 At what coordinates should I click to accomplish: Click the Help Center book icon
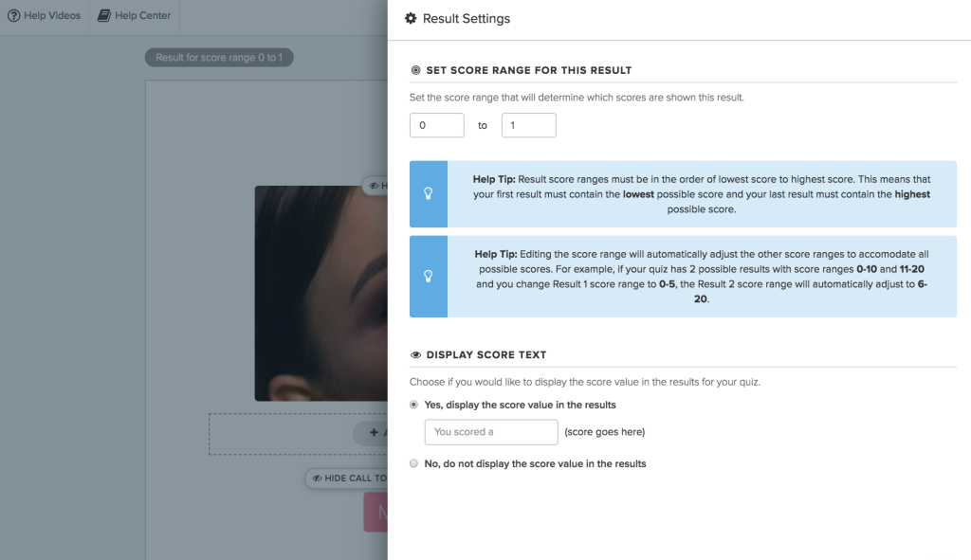pos(104,15)
